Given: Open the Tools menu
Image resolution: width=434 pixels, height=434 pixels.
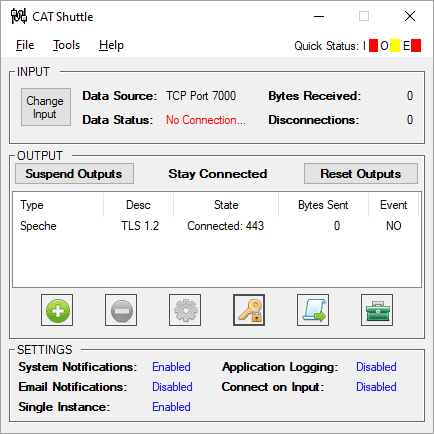Looking at the screenshot, I should click(x=67, y=45).
